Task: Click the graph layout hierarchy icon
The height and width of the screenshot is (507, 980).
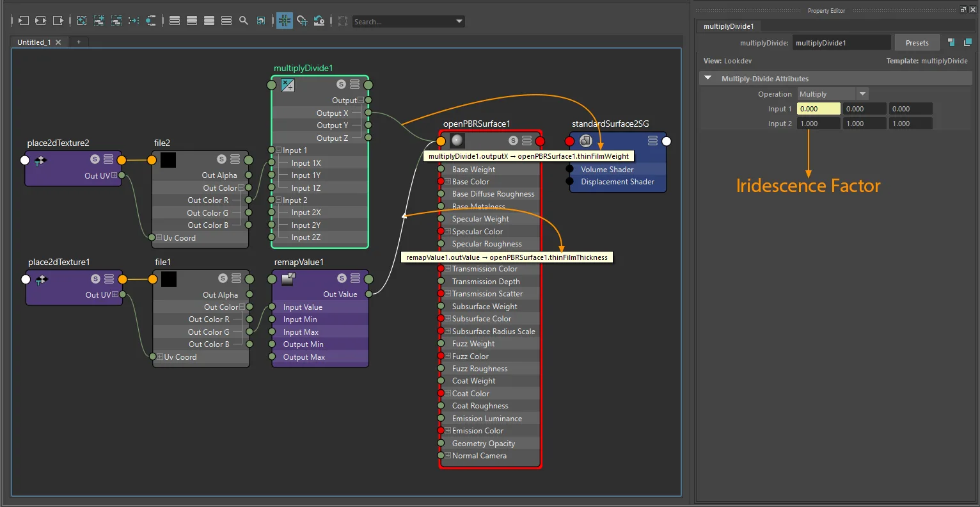Action: pos(150,21)
